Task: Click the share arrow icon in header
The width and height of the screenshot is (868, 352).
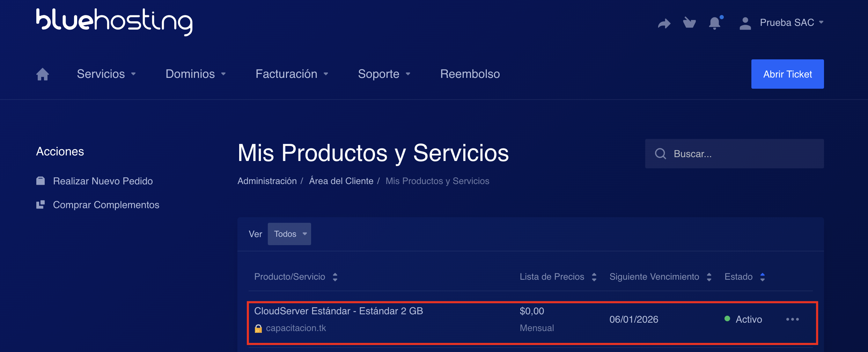Action: click(x=664, y=23)
